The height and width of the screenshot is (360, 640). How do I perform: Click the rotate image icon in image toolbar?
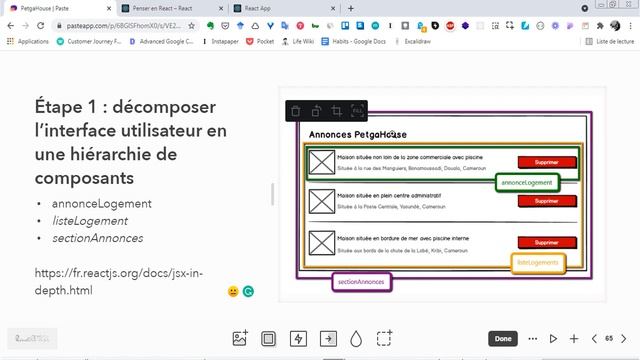316,111
